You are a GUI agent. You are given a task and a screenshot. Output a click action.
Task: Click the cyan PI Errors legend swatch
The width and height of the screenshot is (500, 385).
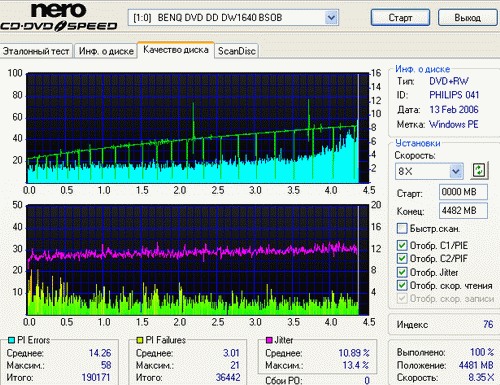click(11, 340)
